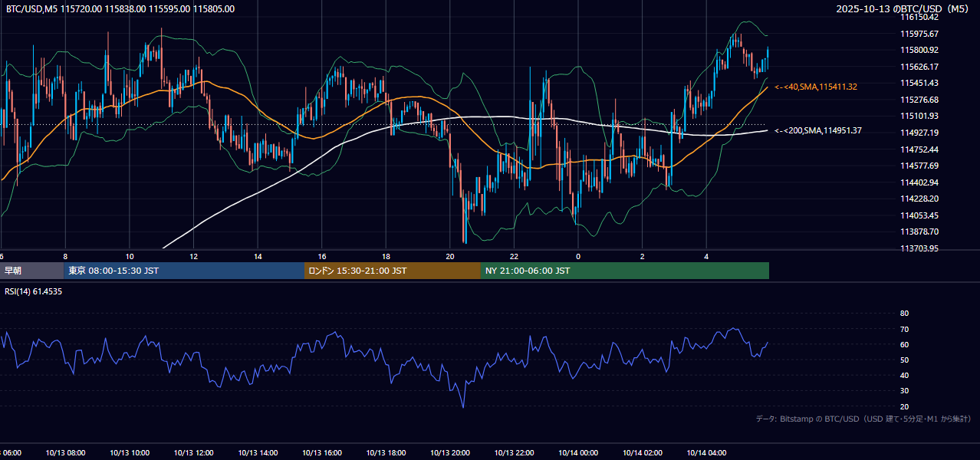This screenshot has width=980, height=460.
Task: Click the RSI(14) 61.4535 indicator label
Action: click(x=34, y=291)
